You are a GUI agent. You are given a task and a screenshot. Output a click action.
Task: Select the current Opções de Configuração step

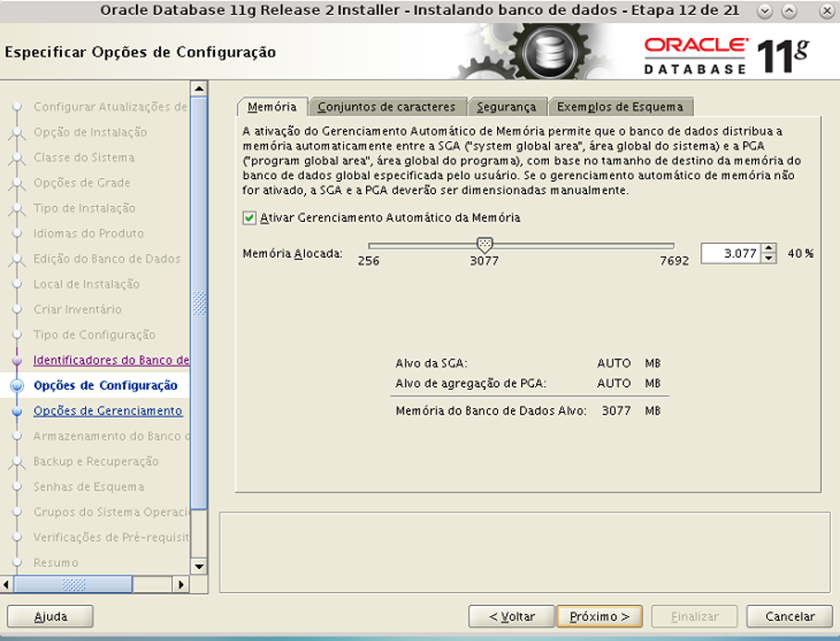click(105, 385)
